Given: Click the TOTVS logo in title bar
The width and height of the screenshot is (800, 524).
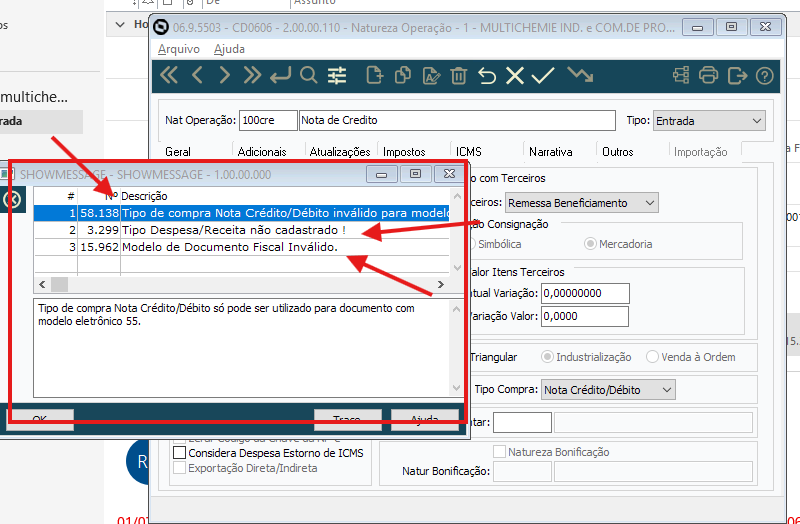Looking at the screenshot, I should tap(161, 27).
